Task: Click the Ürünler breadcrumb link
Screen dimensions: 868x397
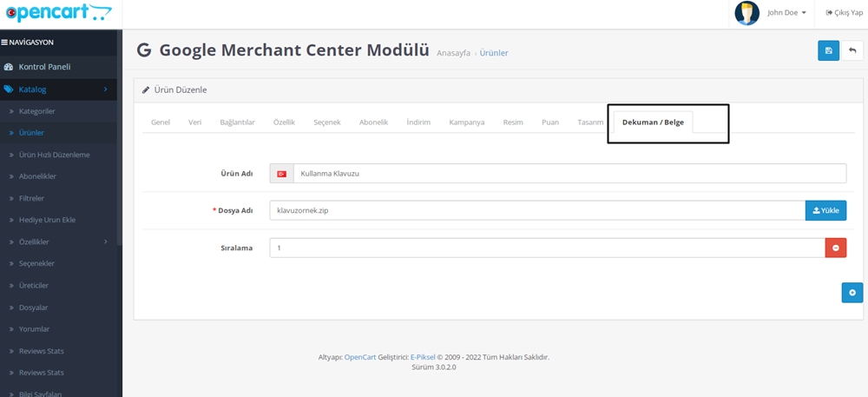Action: click(494, 53)
